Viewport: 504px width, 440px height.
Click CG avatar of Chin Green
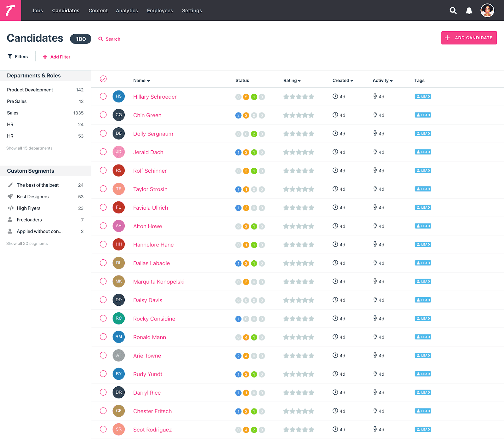pyautogui.click(x=119, y=115)
